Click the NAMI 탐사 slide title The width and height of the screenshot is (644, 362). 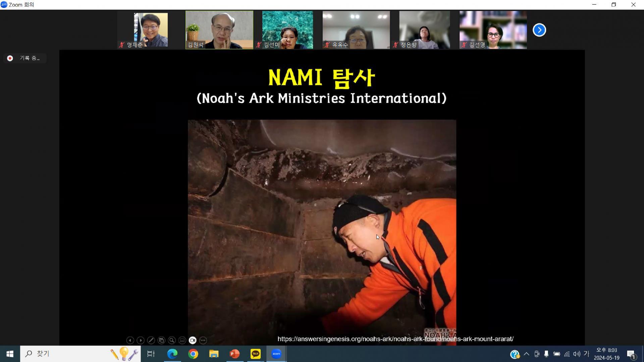322,78
